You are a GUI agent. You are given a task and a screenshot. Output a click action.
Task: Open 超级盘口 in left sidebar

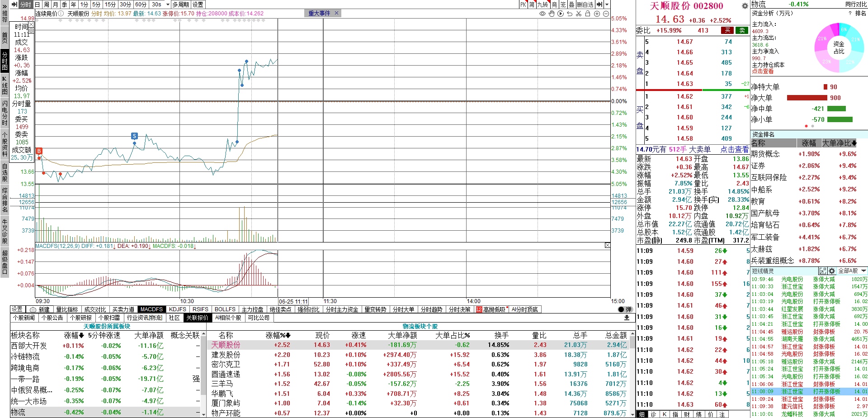5,261
